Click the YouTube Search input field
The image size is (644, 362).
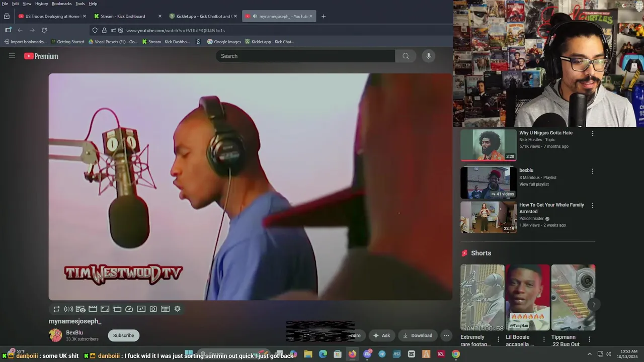[305, 56]
